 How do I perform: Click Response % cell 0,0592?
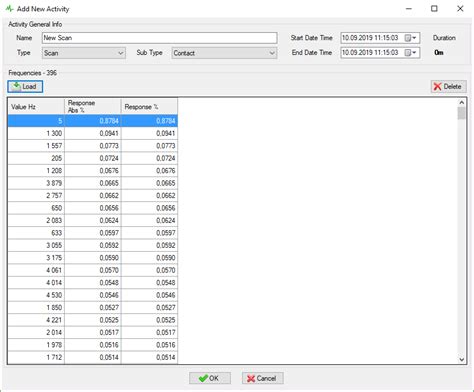(x=149, y=245)
